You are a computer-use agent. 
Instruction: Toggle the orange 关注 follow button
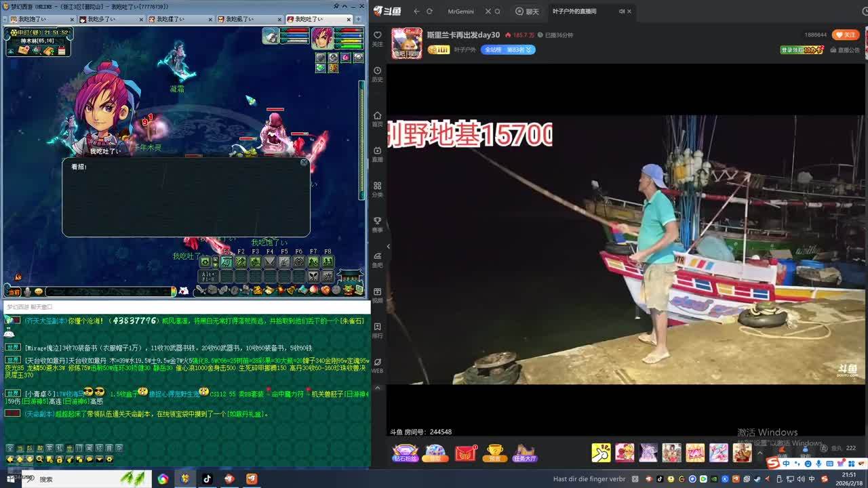click(846, 35)
